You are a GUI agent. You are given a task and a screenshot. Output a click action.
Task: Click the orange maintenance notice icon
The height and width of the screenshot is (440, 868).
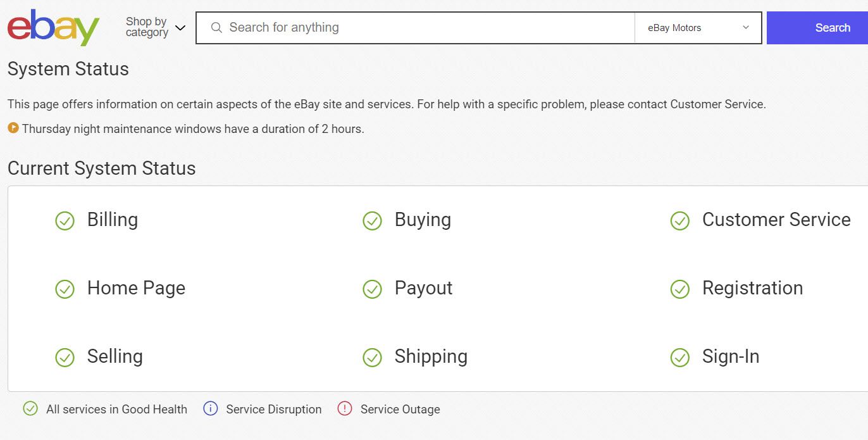click(13, 128)
